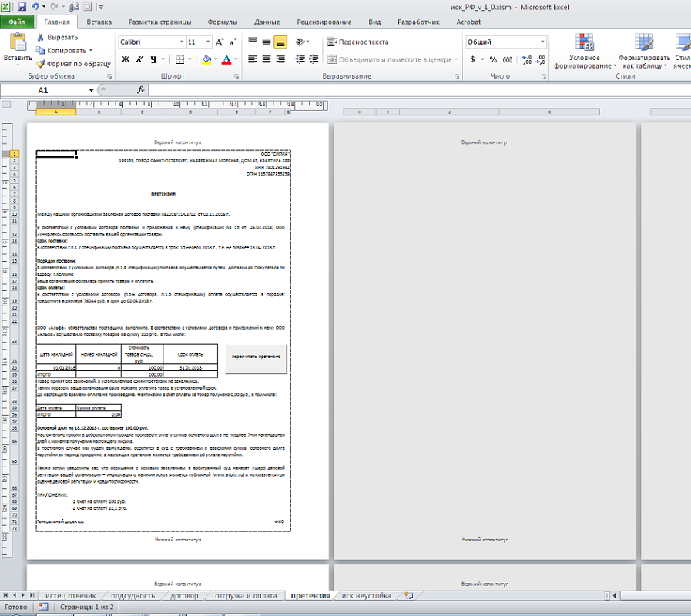Toggle bold formatting (Ж)
Image resolution: width=691 pixels, height=616 pixels.
[x=126, y=59]
